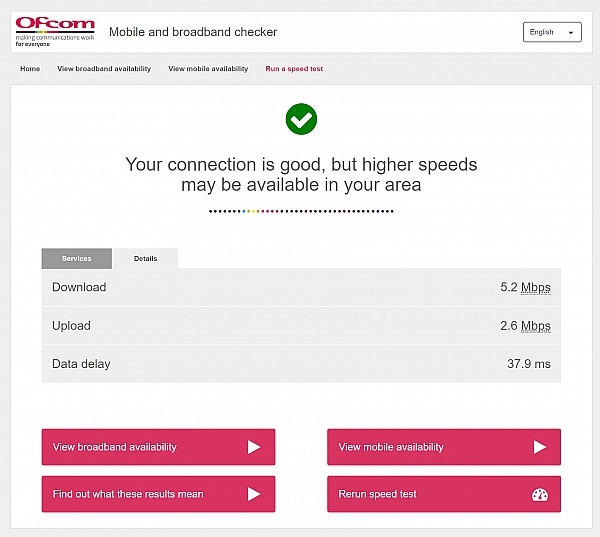Image resolution: width=600 pixels, height=537 pixels.
Task: Switch to the Services tab
Action: click(x=77, y=259)
